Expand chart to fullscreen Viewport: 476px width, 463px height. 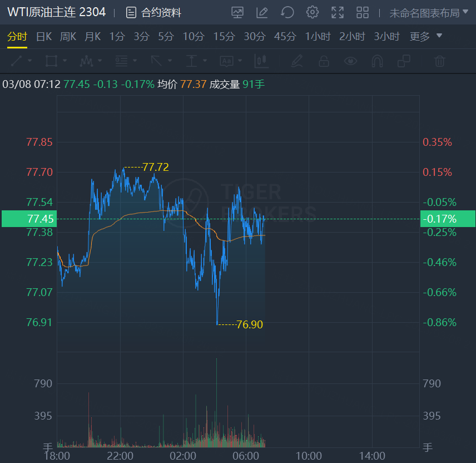[338, 12]
